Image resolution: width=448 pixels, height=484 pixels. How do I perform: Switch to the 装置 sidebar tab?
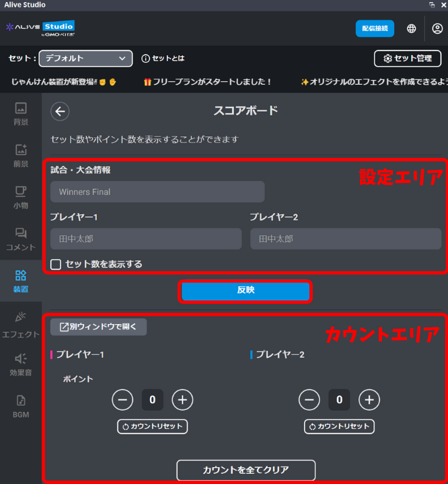click(21, 280)
